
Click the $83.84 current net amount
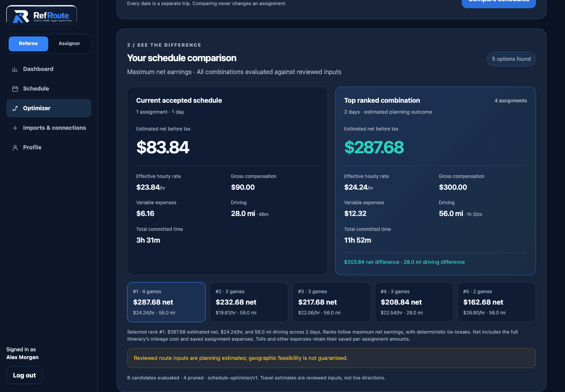click(x=163, y=147)
